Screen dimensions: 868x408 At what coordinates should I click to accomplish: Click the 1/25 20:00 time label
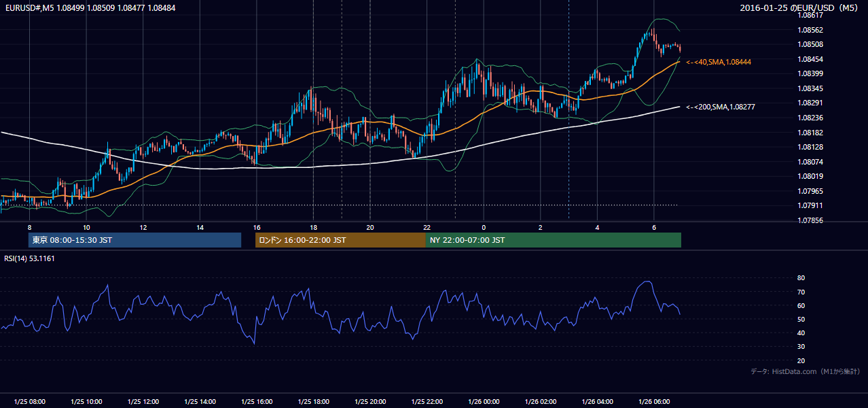pyautogui.click(x=370, y=402)
